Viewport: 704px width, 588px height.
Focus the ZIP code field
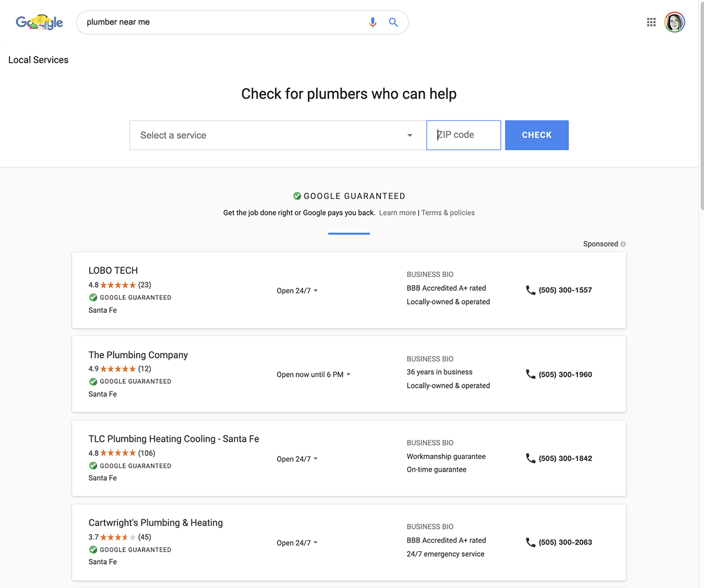463,135
